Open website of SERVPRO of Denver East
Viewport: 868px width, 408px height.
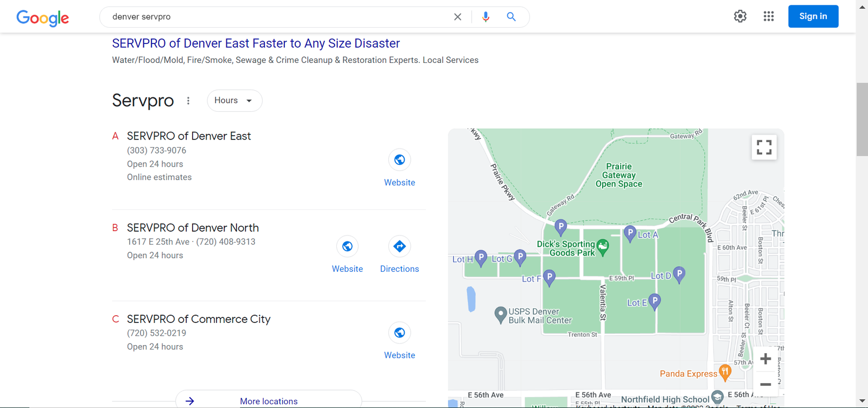coord(400,160)
